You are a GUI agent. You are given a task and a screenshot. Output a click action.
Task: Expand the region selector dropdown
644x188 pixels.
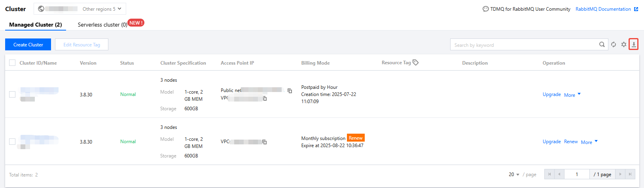[x=80, y=9]
